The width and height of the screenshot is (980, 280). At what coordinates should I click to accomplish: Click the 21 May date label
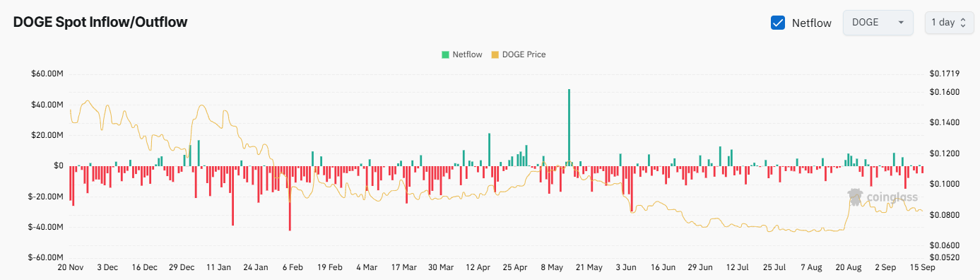[x=589, y=268]
